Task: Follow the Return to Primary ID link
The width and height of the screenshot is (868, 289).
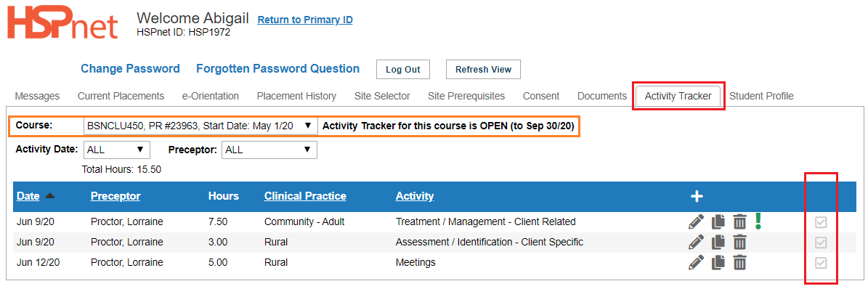Action: click(x=305, y=20)
